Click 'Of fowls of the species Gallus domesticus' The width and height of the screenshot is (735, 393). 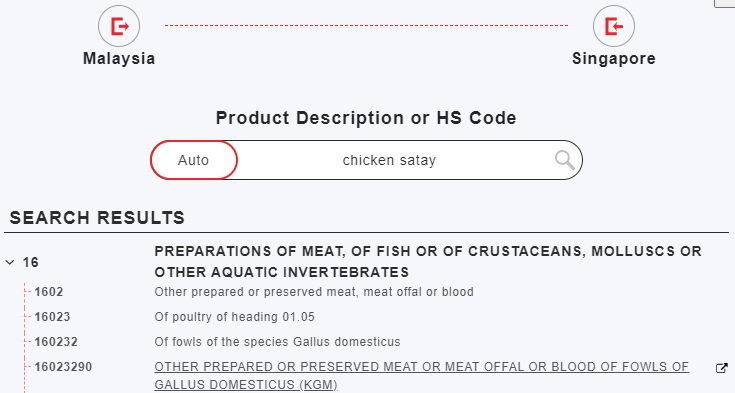(278, 342)
